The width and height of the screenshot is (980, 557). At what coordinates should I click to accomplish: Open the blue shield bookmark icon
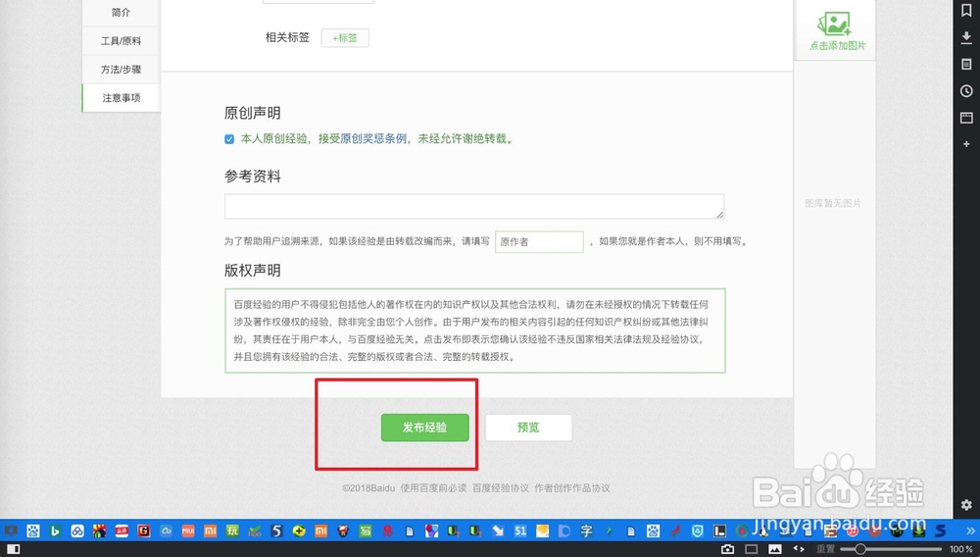point(697,532)
